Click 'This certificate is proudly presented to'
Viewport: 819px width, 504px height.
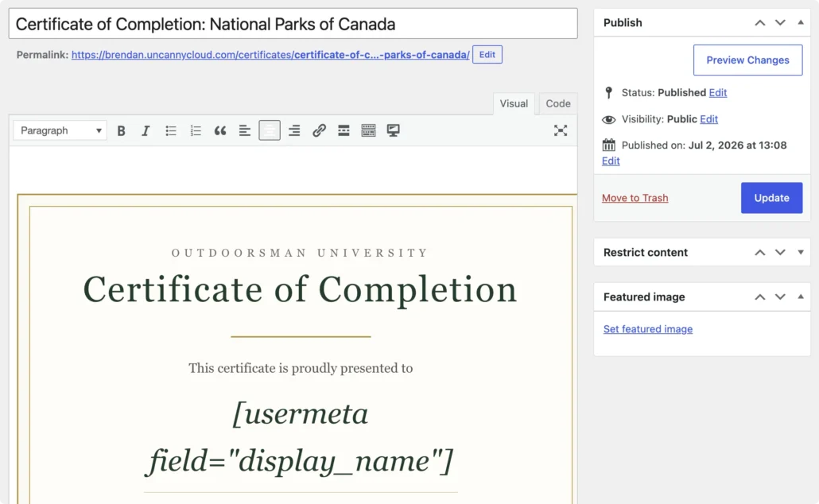click(x=301, y=368)
